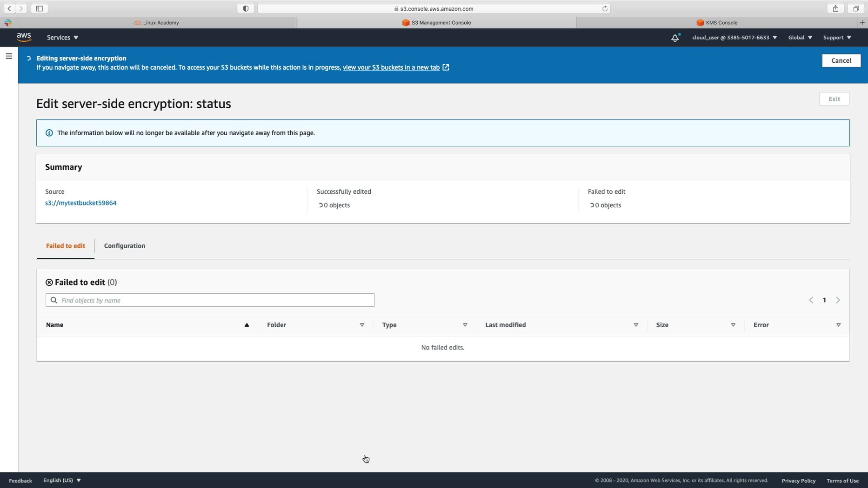Click the browser address bar
This screenshot has width=868, height=488.
(434, 8)
